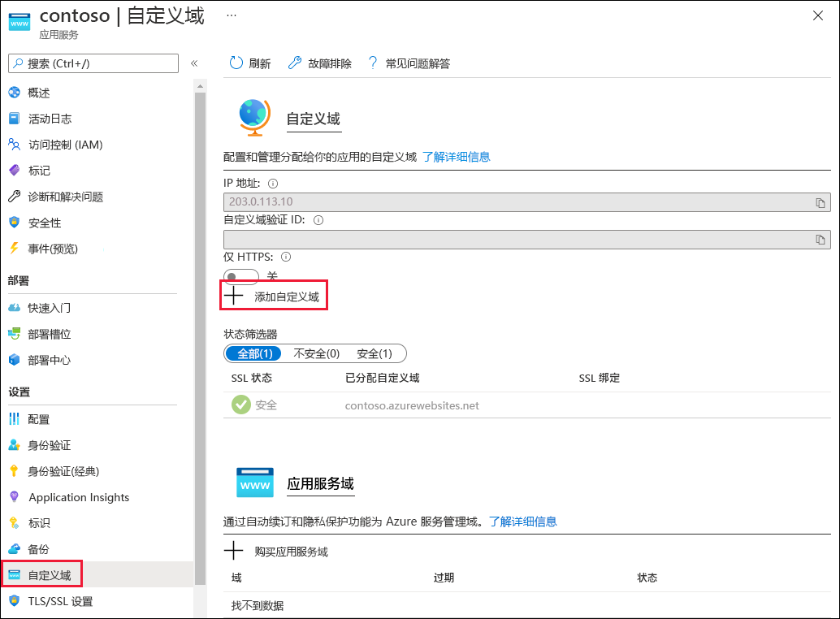The width and height of the screenshot is (840, 619).
Task: Filter by 全部(1) status
Action: [x=254, y=353]
